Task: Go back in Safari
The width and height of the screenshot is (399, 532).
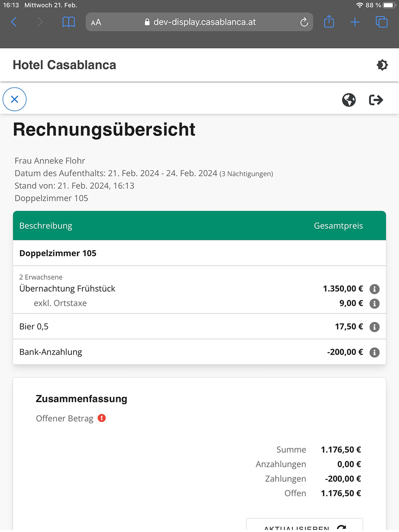Action: point(14,22)
